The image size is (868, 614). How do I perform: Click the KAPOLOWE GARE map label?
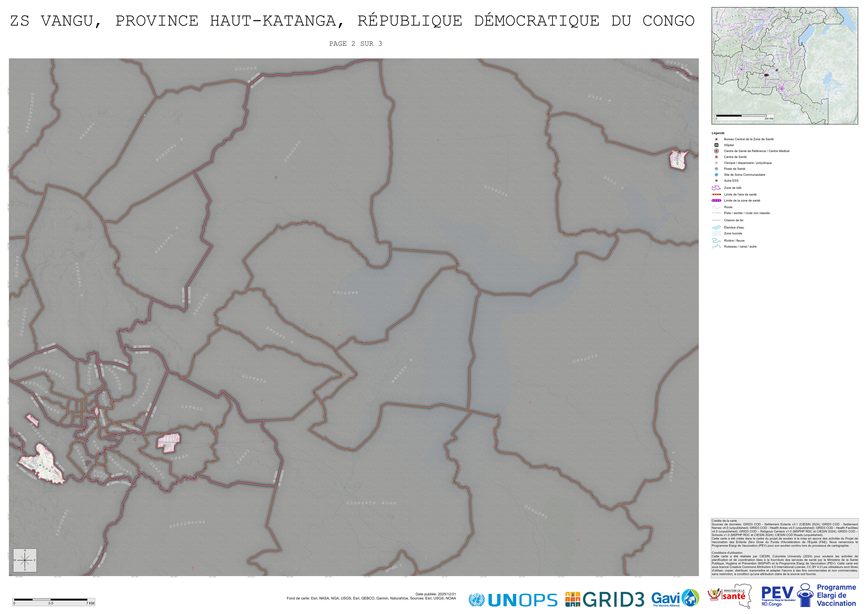(371, 503)
